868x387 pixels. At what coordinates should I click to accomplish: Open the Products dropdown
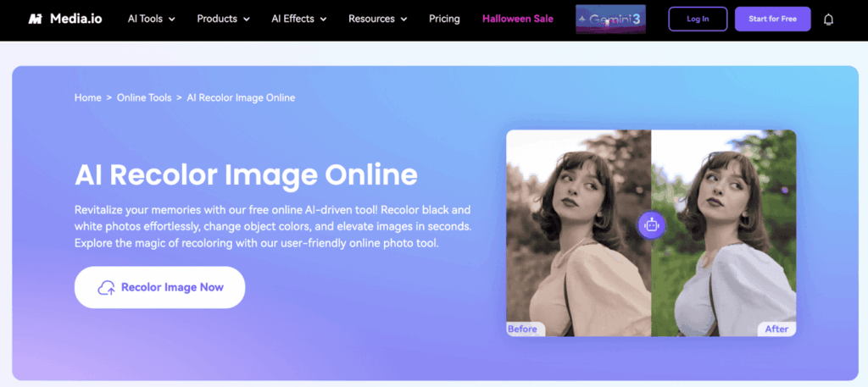tap(223, 19)
